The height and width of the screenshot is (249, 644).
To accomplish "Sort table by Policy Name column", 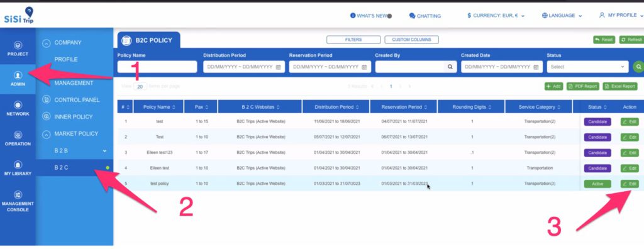I will tap(158, 107).
